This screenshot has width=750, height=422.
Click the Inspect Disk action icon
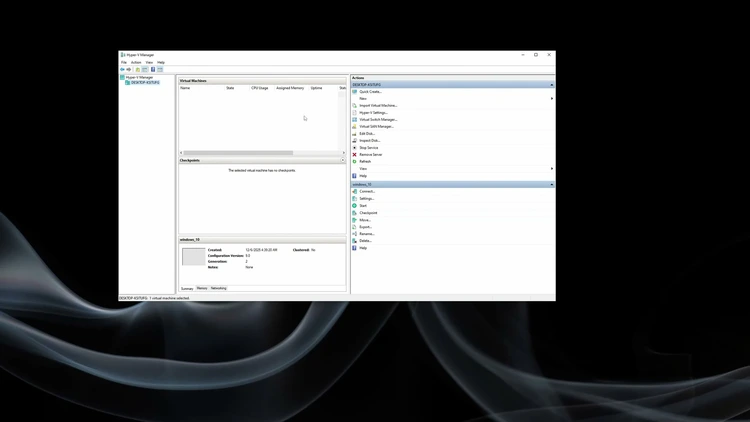click(354, 141)
